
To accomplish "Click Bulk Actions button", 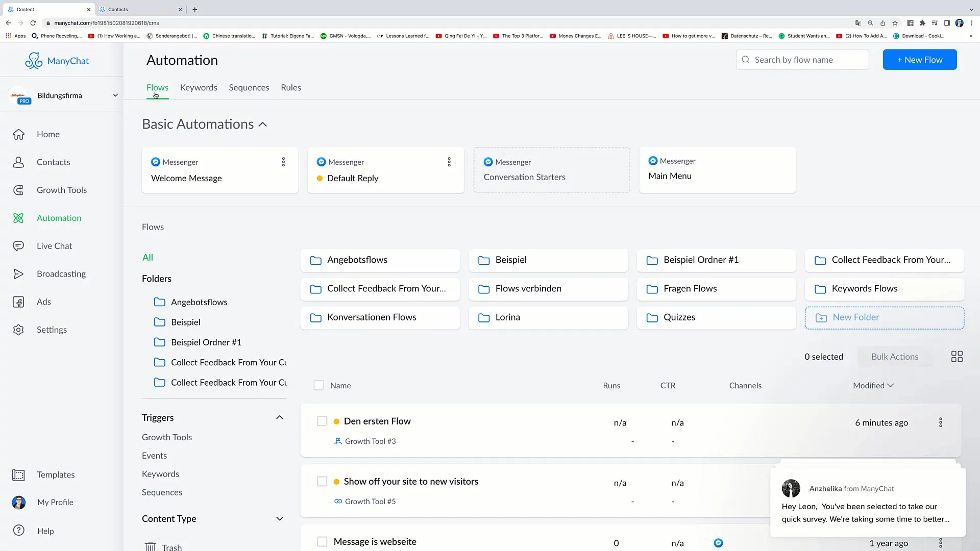I will tap(895, 357).
